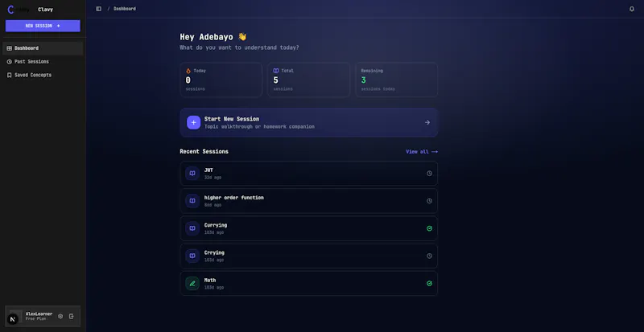Click the NEW SESSION button
644x332 pixels.
(x=43, y=26)
